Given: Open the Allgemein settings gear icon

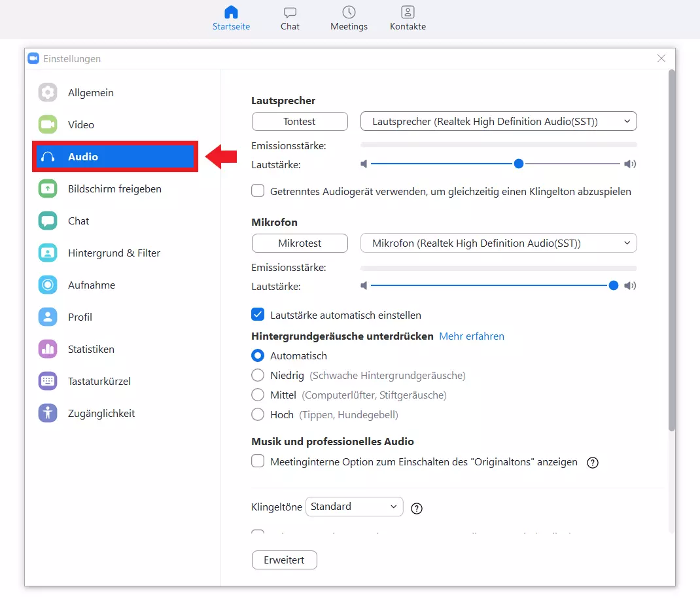Looking at the screenshot, I should (x=48, y=93).
